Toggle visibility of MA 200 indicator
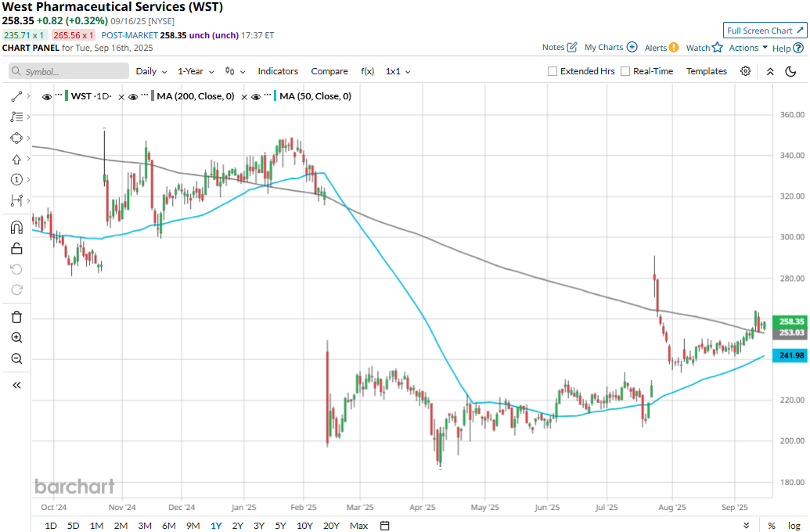This screenshot has width=810, height=532. [x=133, y=96]
